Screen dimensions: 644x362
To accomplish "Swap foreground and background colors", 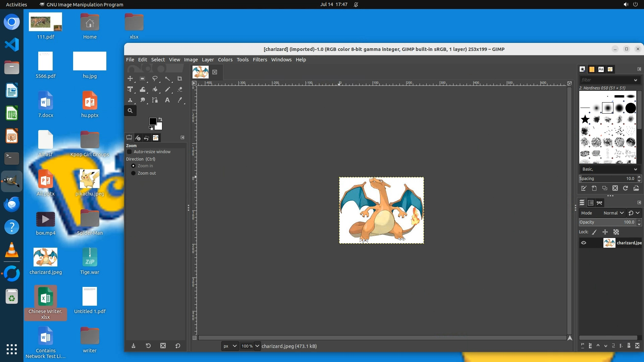I will [160, 119].
